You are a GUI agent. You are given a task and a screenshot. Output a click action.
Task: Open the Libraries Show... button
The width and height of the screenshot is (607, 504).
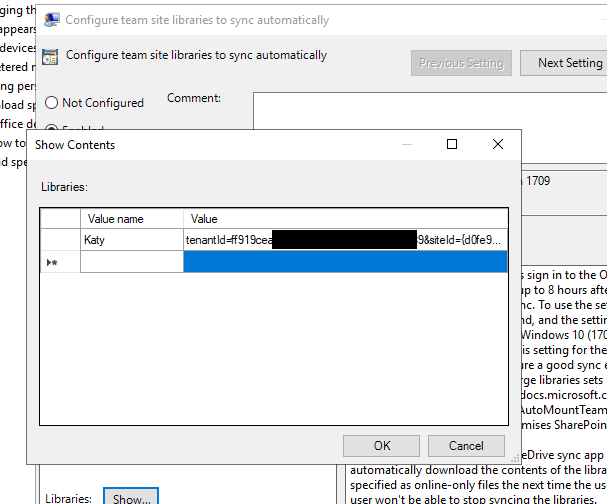pos(132,497)
